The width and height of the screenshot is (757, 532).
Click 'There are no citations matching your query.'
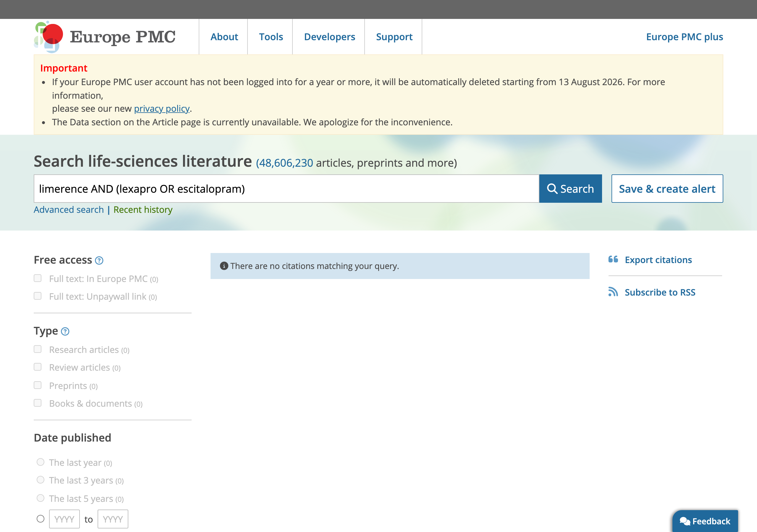[315, 266]
